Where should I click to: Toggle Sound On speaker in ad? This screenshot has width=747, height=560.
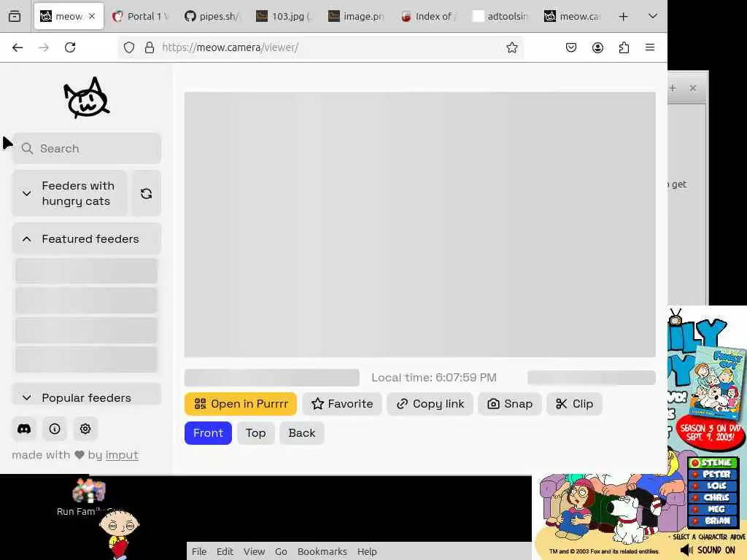pos(708,550)
